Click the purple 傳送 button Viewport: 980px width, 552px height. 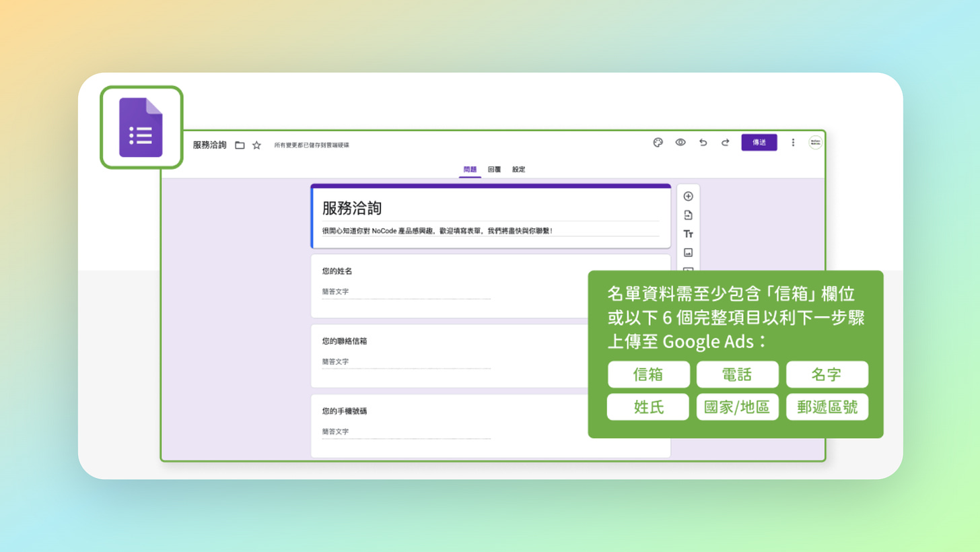coord(759,142)
